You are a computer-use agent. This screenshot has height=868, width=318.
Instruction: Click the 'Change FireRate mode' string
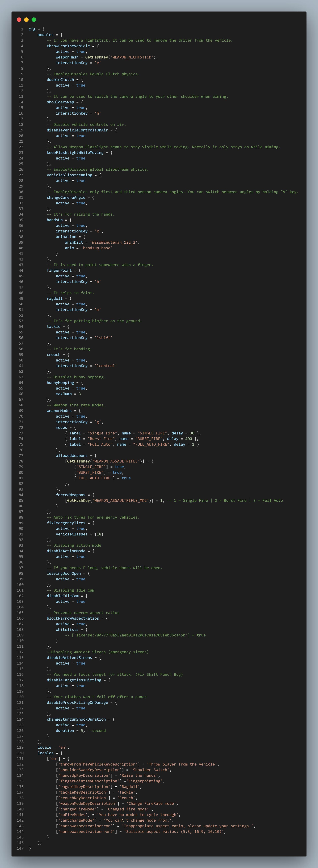point(151,804)
